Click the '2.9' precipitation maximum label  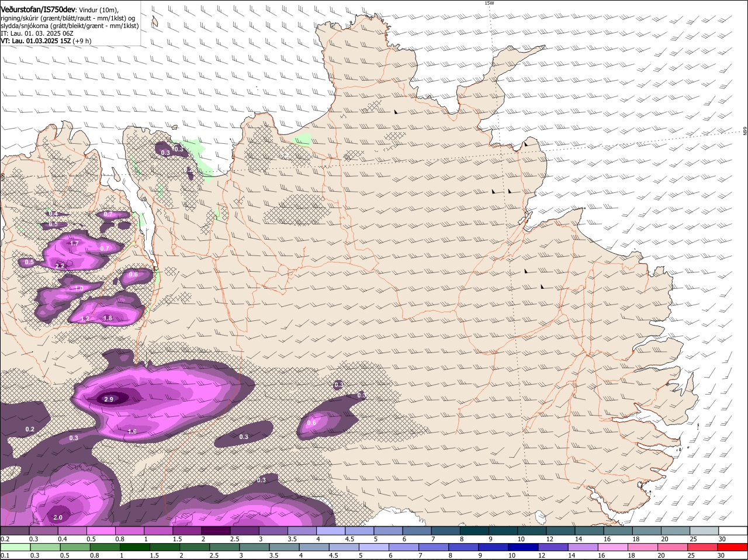[109, 399]
